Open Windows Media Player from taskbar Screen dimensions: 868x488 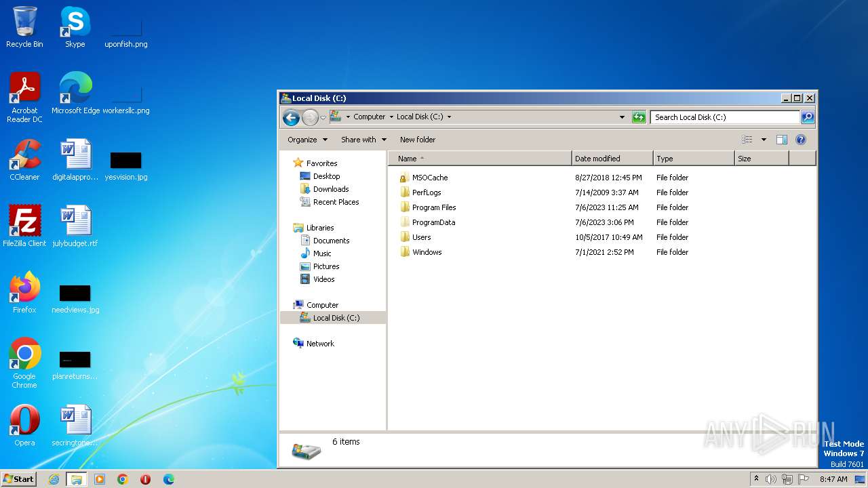click(100, 479)
